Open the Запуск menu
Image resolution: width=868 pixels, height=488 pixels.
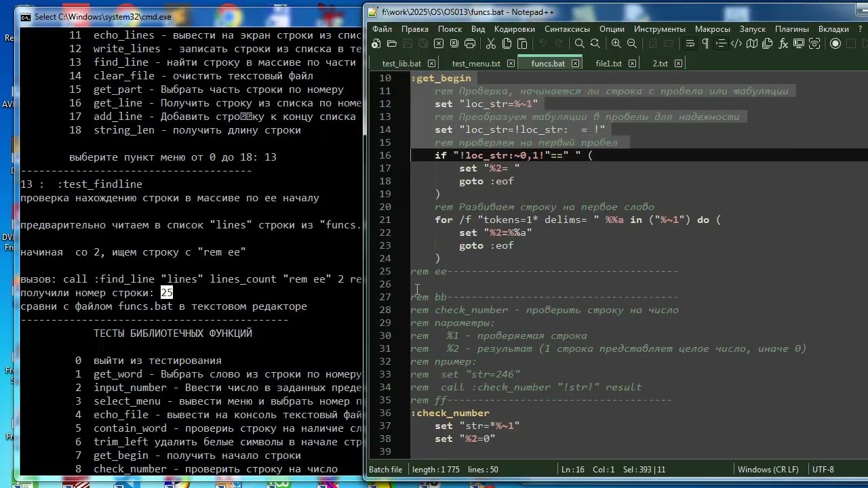click(x=753, y=29)
